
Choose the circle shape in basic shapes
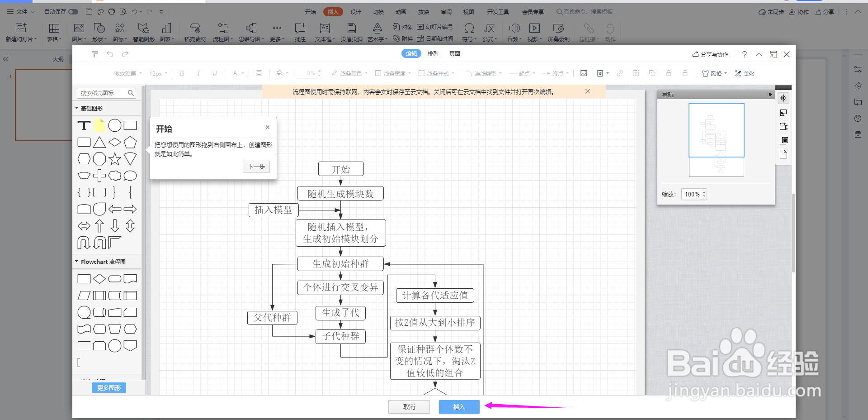click(x=115, y=125)
